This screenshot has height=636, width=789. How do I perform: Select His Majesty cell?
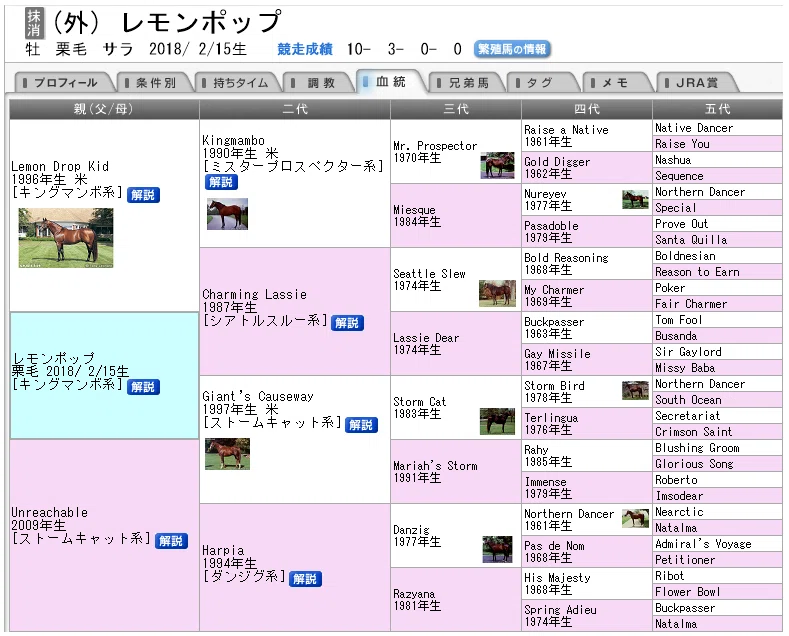587,583
